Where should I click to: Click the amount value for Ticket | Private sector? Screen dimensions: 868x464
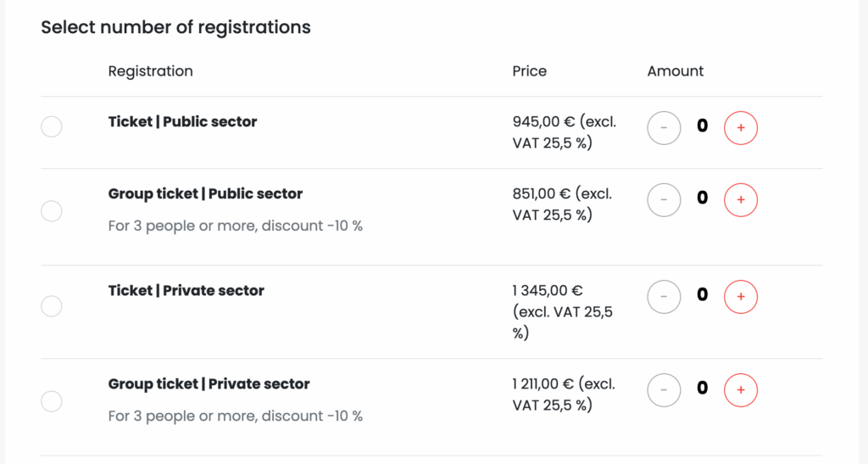[x=702, y=296]
